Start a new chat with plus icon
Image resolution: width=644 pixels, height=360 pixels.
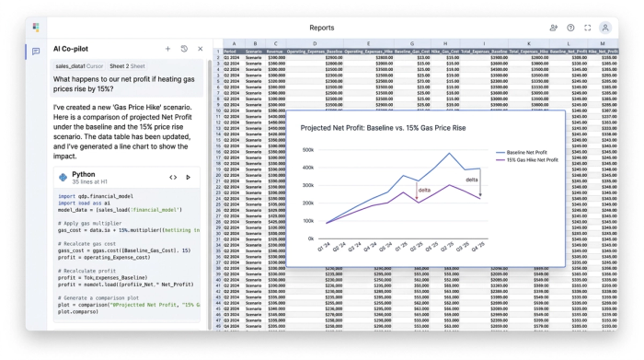(167, 49)
